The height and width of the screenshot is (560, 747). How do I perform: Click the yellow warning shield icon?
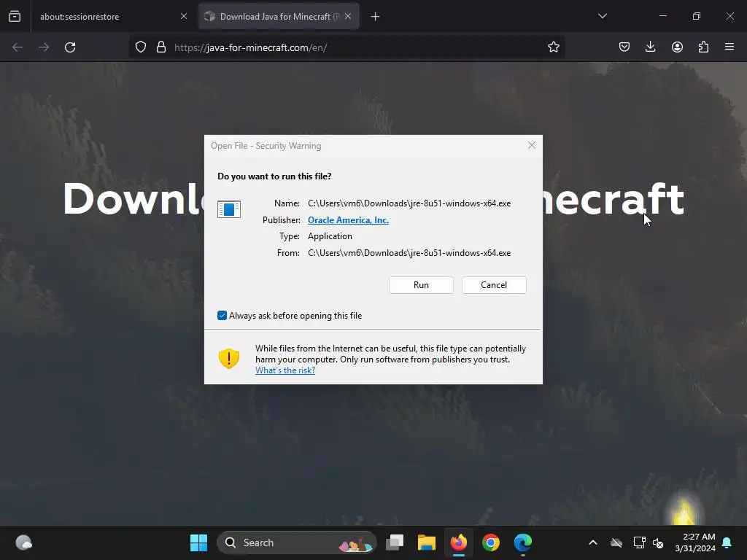click(x=228, y=359)
